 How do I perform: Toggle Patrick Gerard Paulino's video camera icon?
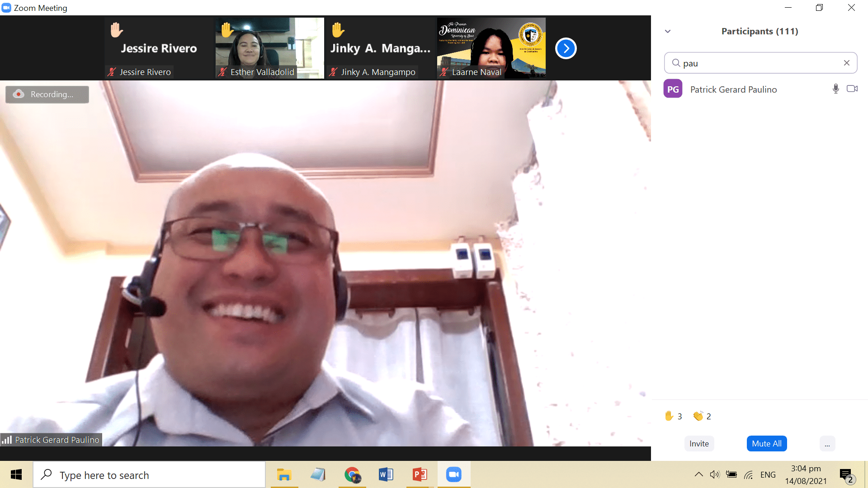852,89
